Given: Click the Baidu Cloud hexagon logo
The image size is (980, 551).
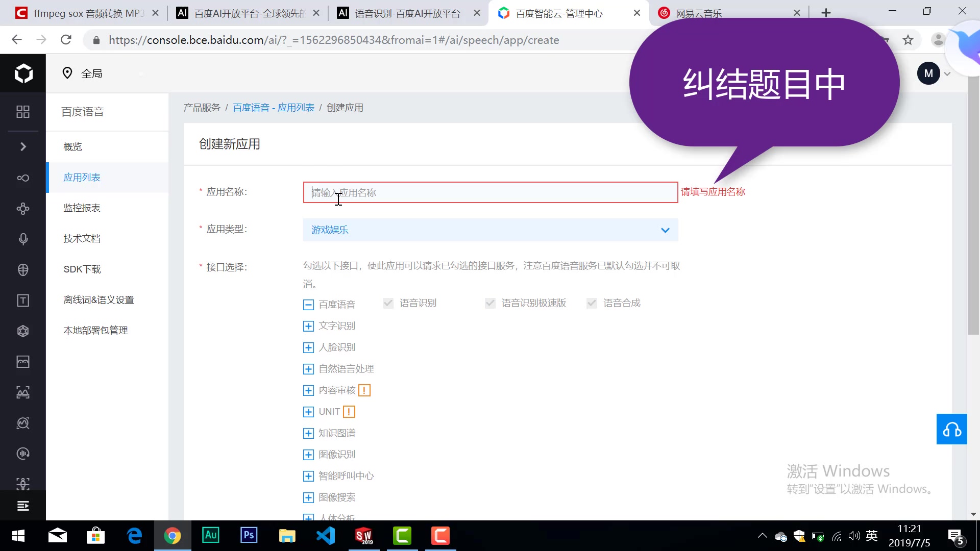Looking at the screenshot, I should [x=23, y=73].
